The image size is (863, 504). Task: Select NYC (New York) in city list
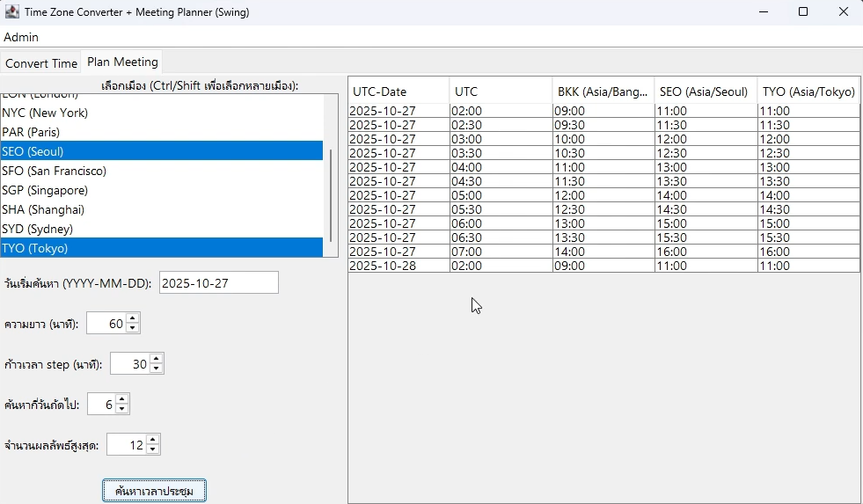pyautogui.click(x=45, y=113)
